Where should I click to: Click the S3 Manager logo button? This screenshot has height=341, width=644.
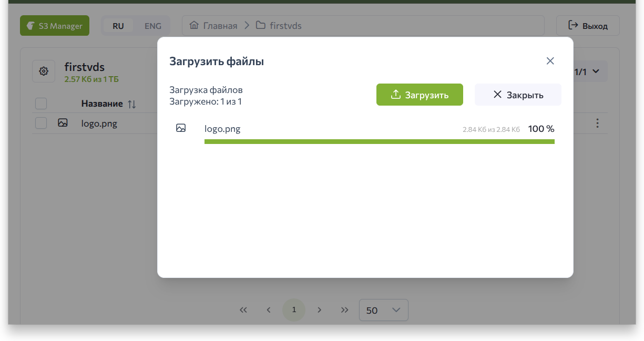click(x=55, y=26)
